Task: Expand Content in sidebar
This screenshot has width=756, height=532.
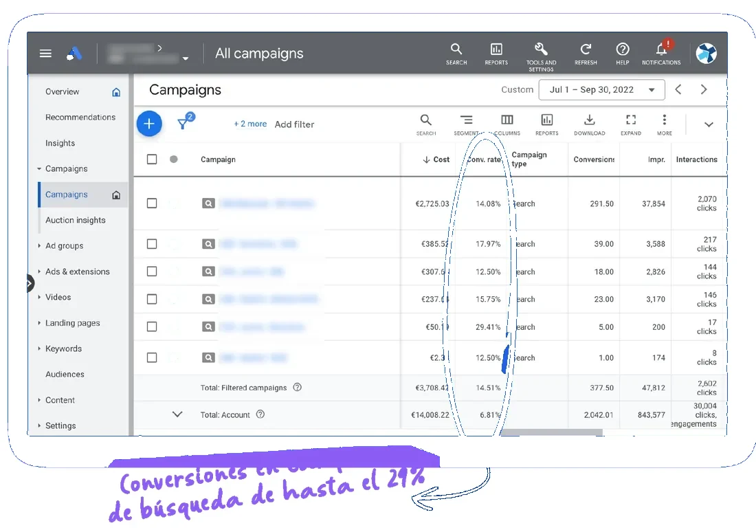Action: [39, 400]
